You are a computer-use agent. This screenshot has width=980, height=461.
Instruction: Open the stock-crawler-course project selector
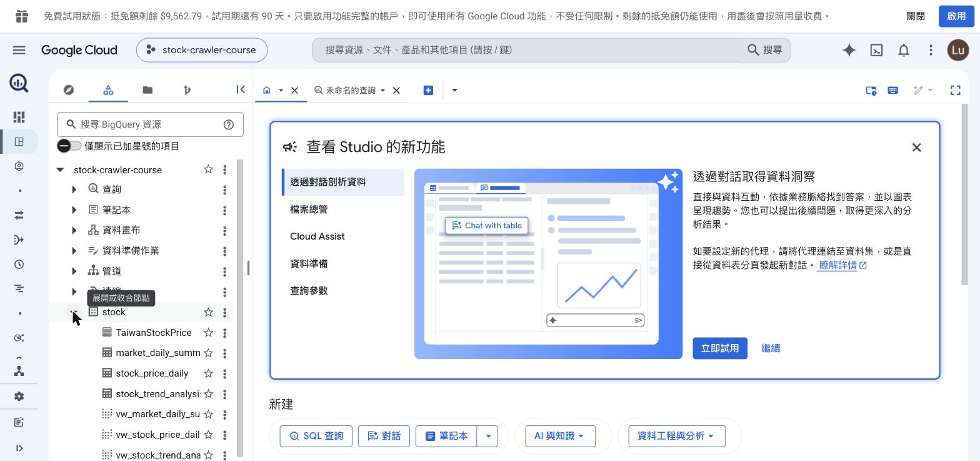(x=202, y=50)
